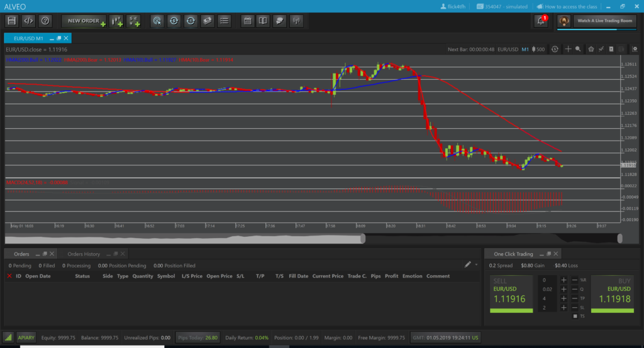The width and height of the screenshot is (644, 348).
Task: Click the help question mark icon
Action: tap(45, 21)
